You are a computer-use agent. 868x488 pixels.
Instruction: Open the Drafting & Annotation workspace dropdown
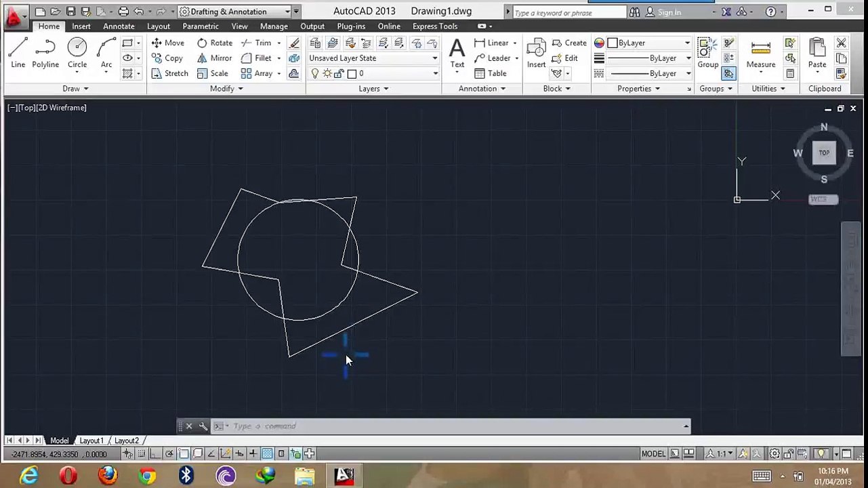(234, 12)
